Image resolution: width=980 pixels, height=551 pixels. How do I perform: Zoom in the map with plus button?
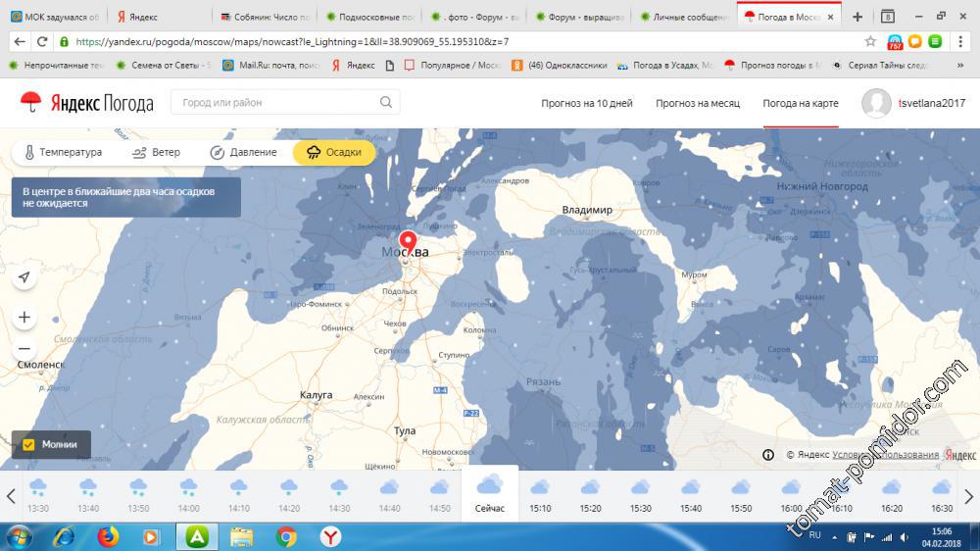tap(24, 317)
